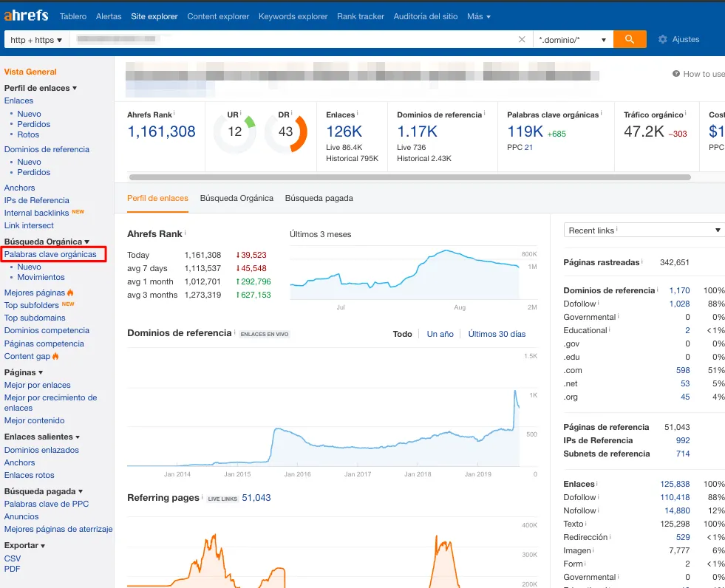Screen dimensions: 725x588
Task: Open Dominios enlazados report
Action: click(x=41, y=450)
